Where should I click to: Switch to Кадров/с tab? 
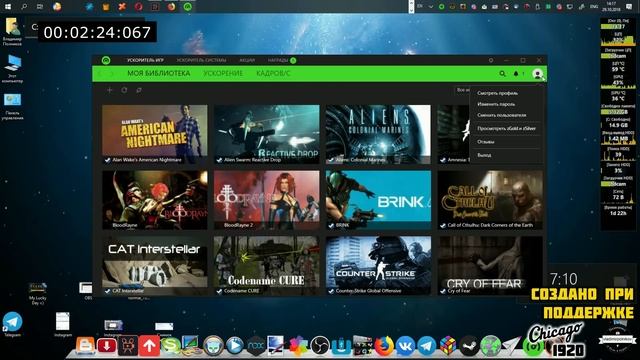click(273, 73)
